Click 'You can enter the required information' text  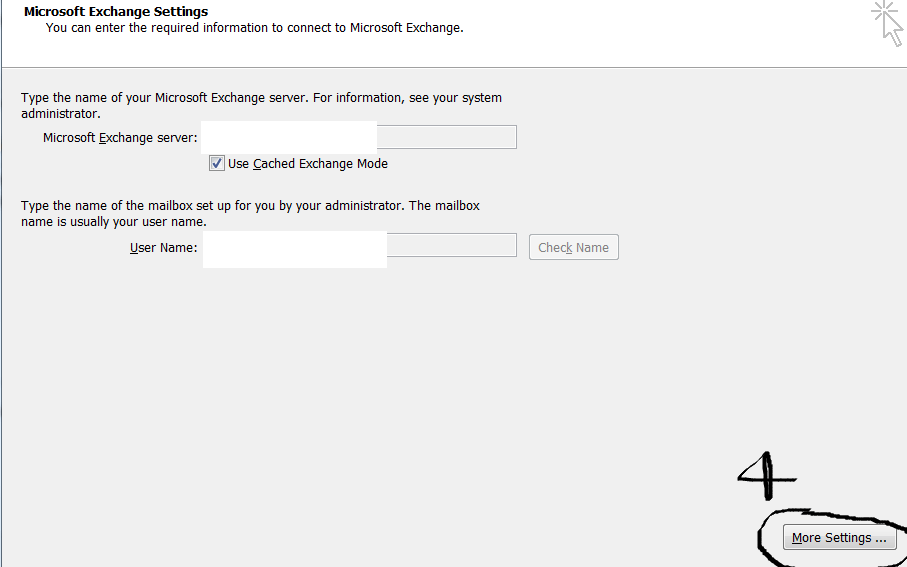click(x=255, y=27)
